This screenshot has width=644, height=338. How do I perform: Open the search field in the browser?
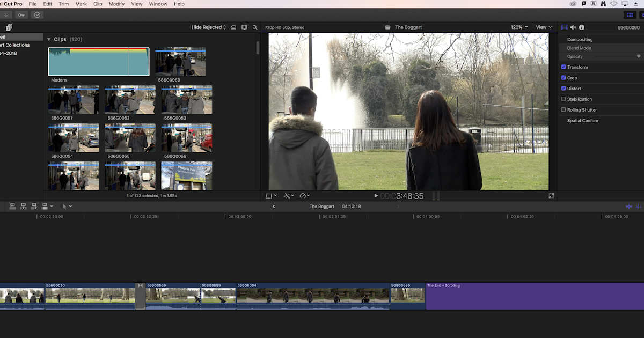pos(255,27)
